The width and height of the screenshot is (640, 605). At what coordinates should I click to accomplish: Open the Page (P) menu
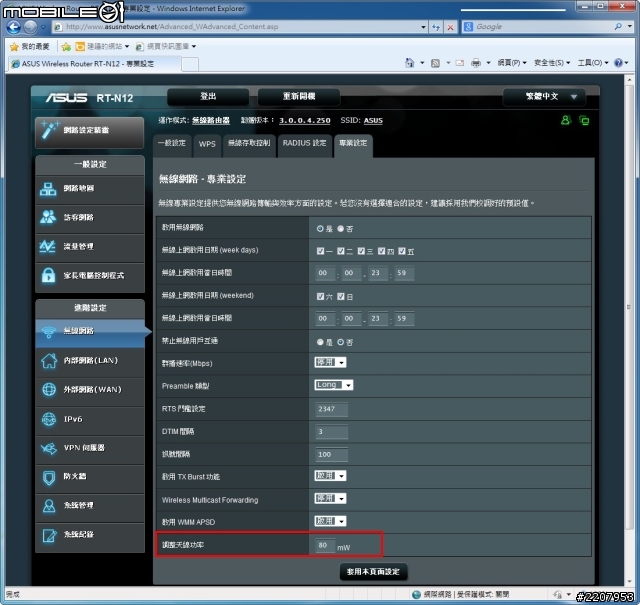click(x=511, y=62)
